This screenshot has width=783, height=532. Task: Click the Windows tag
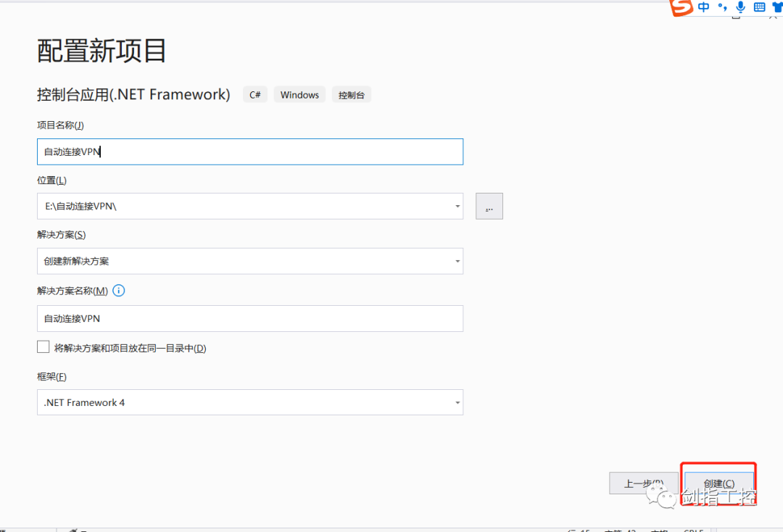(x=299, y=95)
